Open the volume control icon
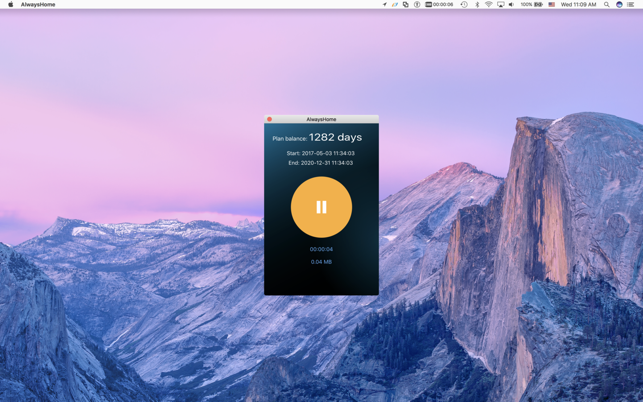 511,5
